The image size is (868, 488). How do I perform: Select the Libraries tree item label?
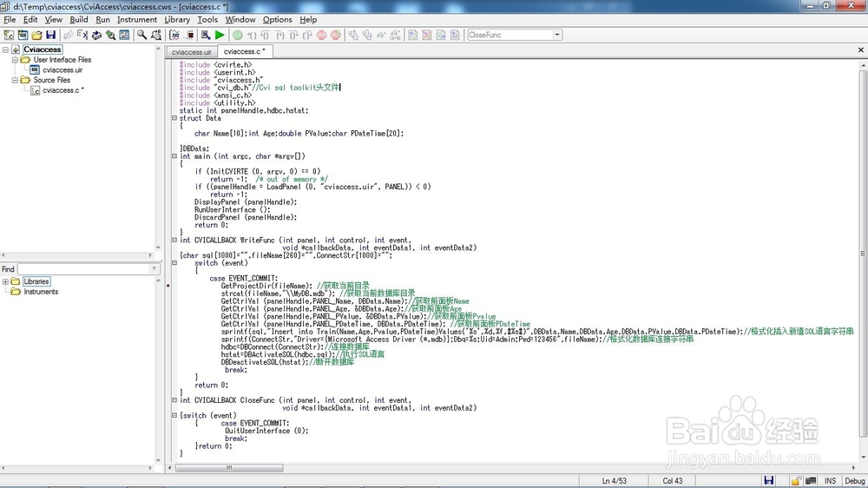click(36, 281)
